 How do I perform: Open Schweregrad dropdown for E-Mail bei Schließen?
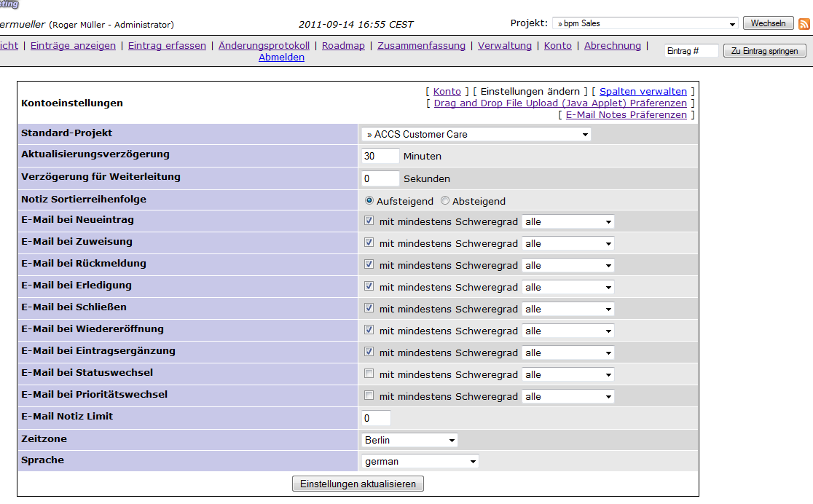pyautogui.click(x=567, y=309)
